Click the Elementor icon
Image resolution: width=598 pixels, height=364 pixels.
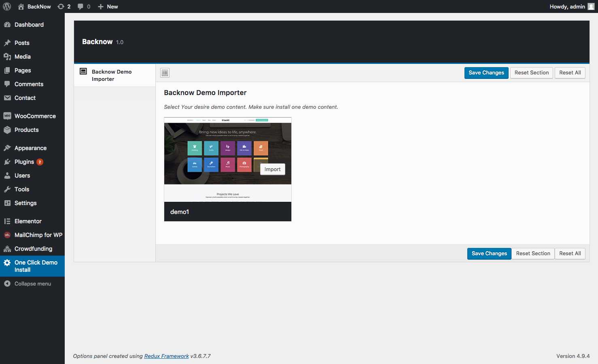(7, 221)
